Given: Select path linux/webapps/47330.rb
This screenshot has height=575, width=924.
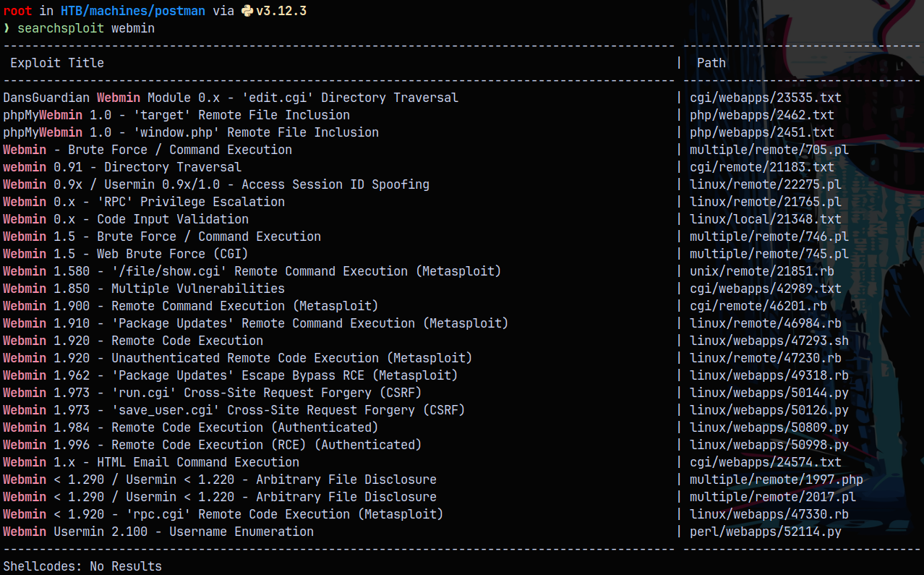Looking at the screenshot, I should (769, 514).
